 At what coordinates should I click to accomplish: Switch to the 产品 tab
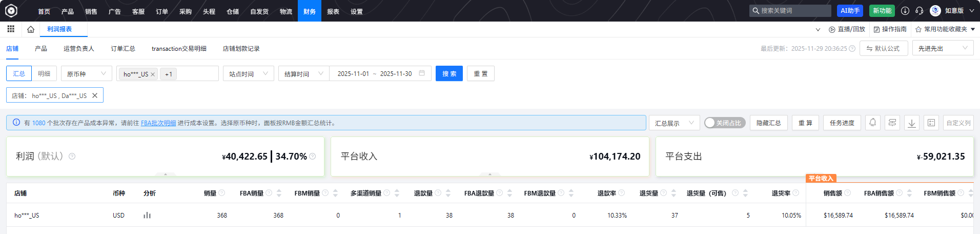[x=41, y=49]
